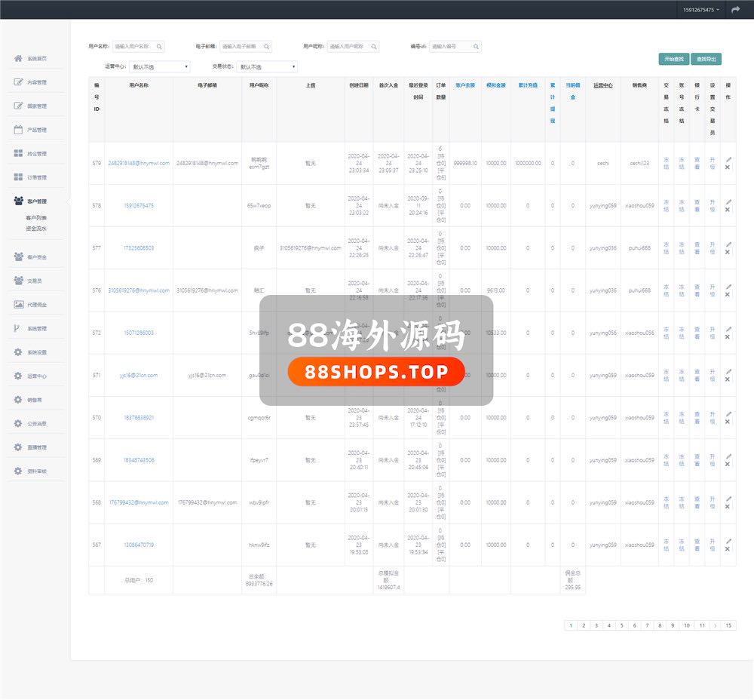754x700 pixels.
Task: Click the 查找导出 export button
Action: tap(707, 59)
